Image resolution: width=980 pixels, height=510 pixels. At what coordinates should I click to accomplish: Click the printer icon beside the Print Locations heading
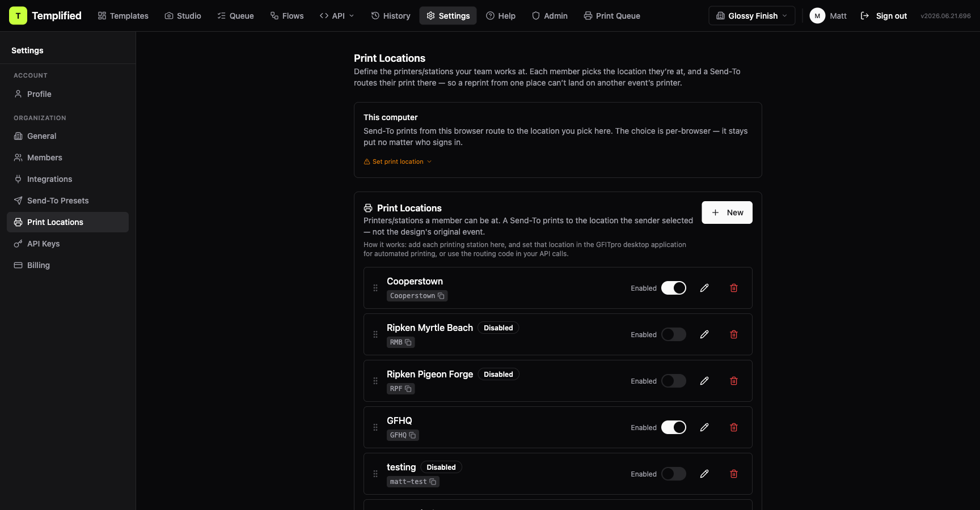pyautogui.click(x=368, y=208)
